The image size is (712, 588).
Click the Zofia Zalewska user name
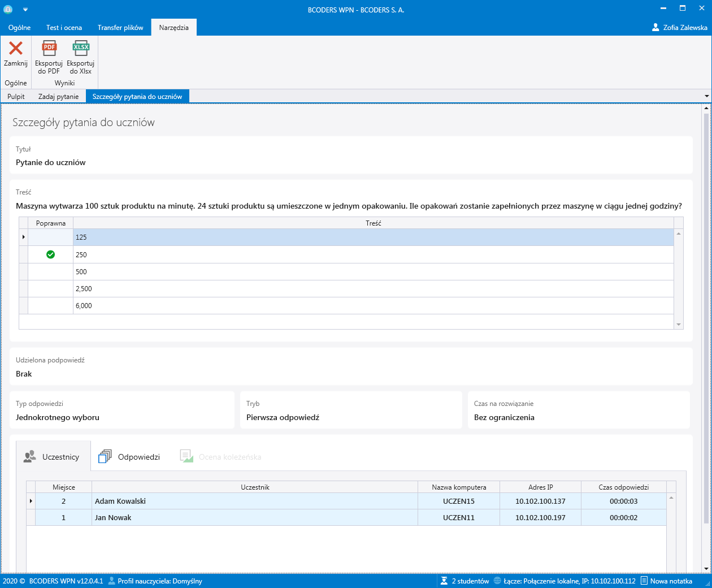(x=685, y=27)
